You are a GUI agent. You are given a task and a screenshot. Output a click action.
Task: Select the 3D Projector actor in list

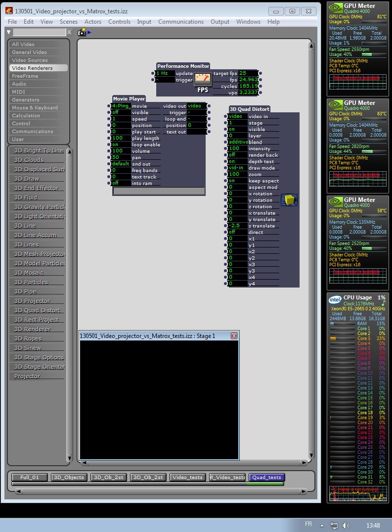(x=32, y=300)
